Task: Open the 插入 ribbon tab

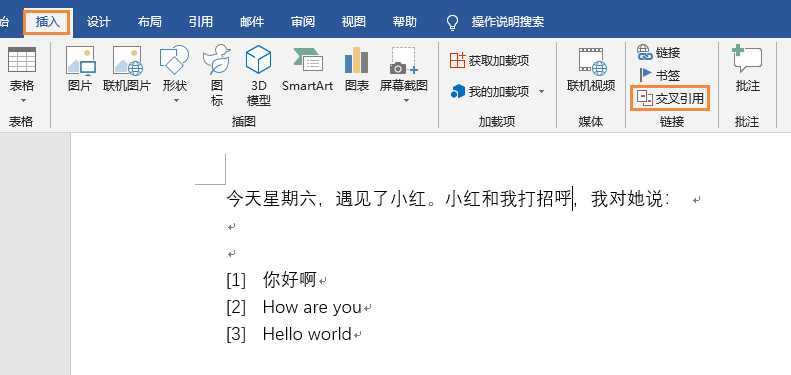Action: point(48,22)
